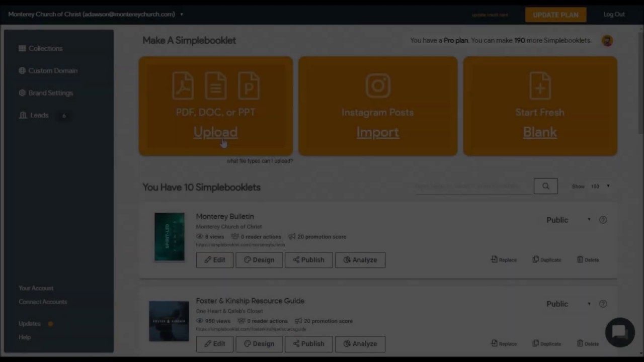Viewport: 644px width, 362px height.
Task: Click Duplicate for Monterey Bulletin
Action: coord(546,259)
